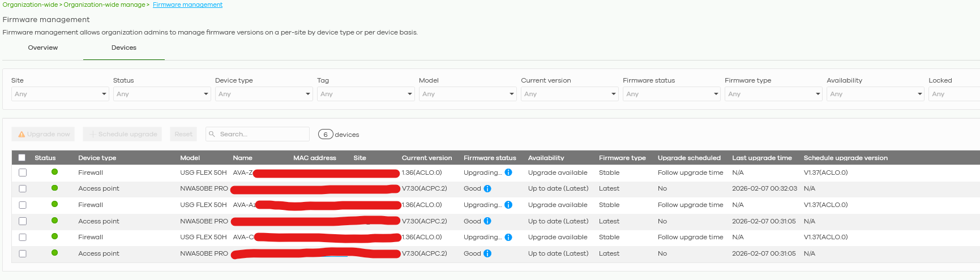Sort by the Last upgrade time column header
This screenshot has width=980, height=280.
pos(762,158)
